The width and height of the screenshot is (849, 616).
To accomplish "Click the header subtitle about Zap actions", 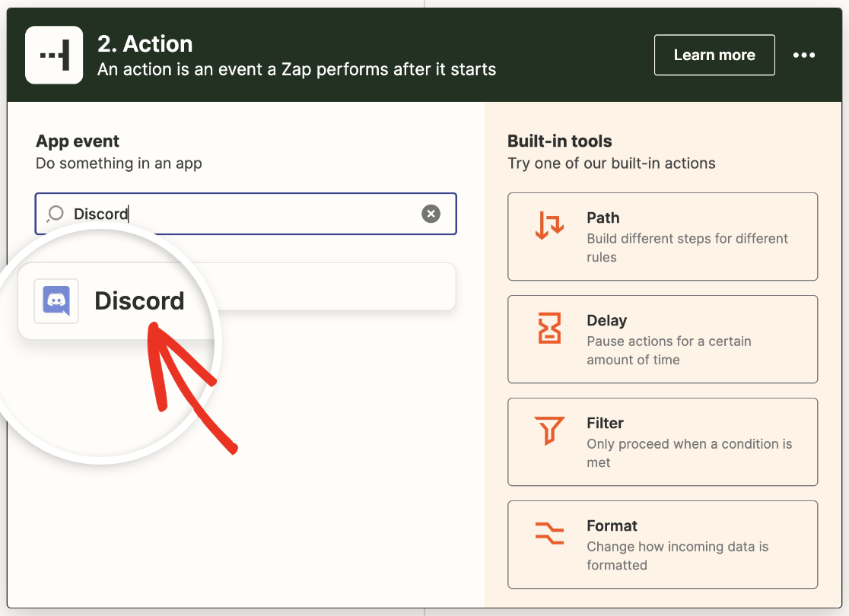I will [297, 70].
